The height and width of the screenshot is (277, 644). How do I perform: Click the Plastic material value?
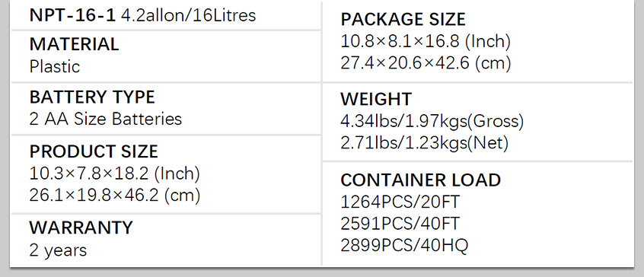point(55,66)
